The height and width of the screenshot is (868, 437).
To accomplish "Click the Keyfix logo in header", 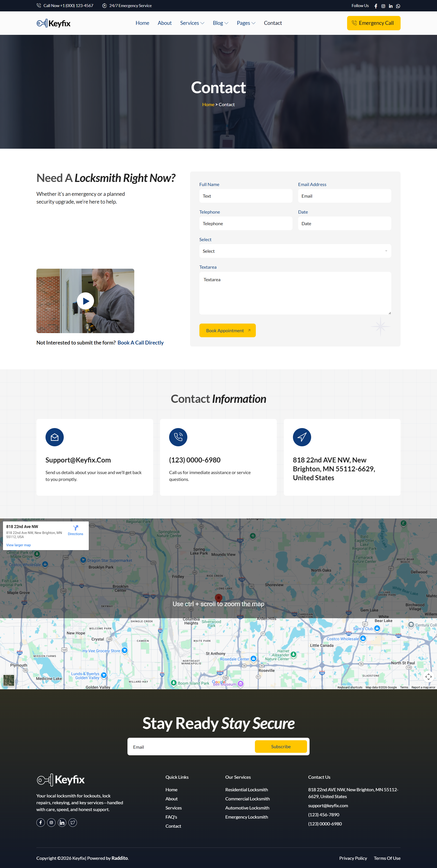I will (53, 23).
